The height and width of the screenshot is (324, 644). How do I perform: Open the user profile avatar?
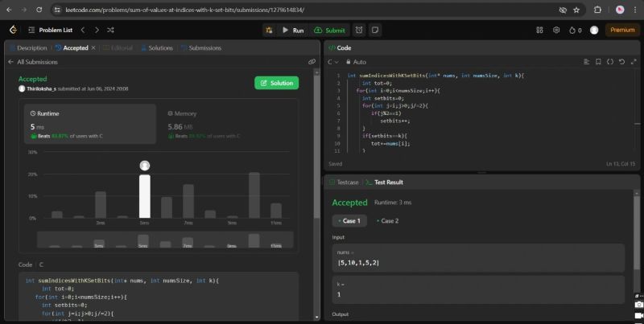pos(594,30)
